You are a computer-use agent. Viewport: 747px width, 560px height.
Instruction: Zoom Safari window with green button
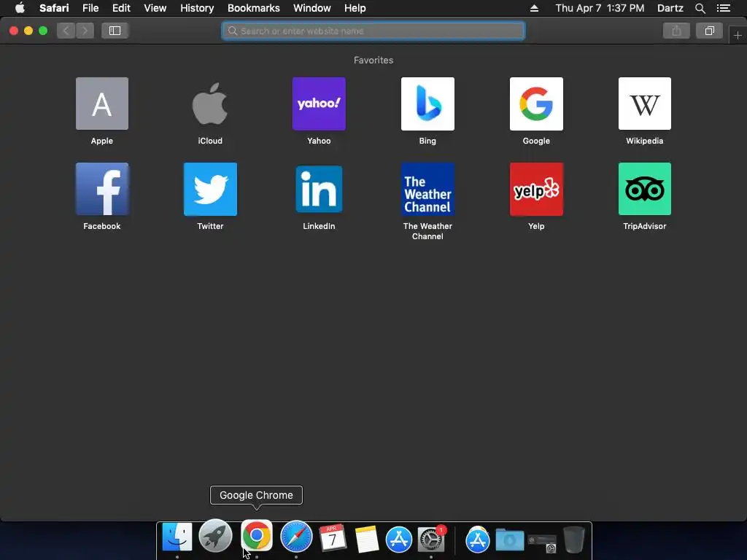(43, 31)
